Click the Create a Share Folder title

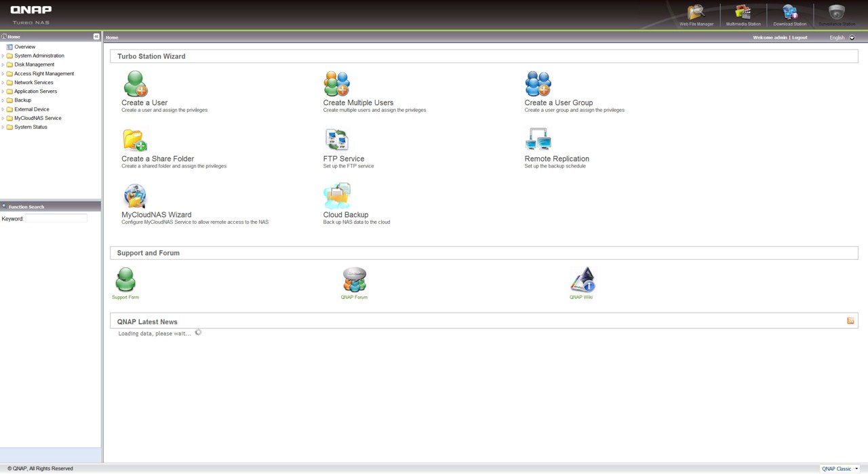[157, 159]
